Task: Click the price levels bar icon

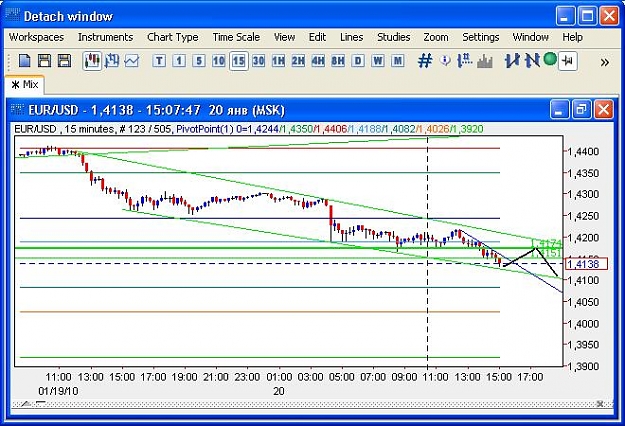Action: (x=465, y=61)
